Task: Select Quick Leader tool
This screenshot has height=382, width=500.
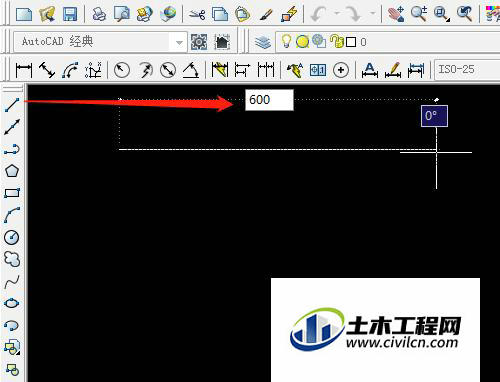Action: (x=295, y=70)
